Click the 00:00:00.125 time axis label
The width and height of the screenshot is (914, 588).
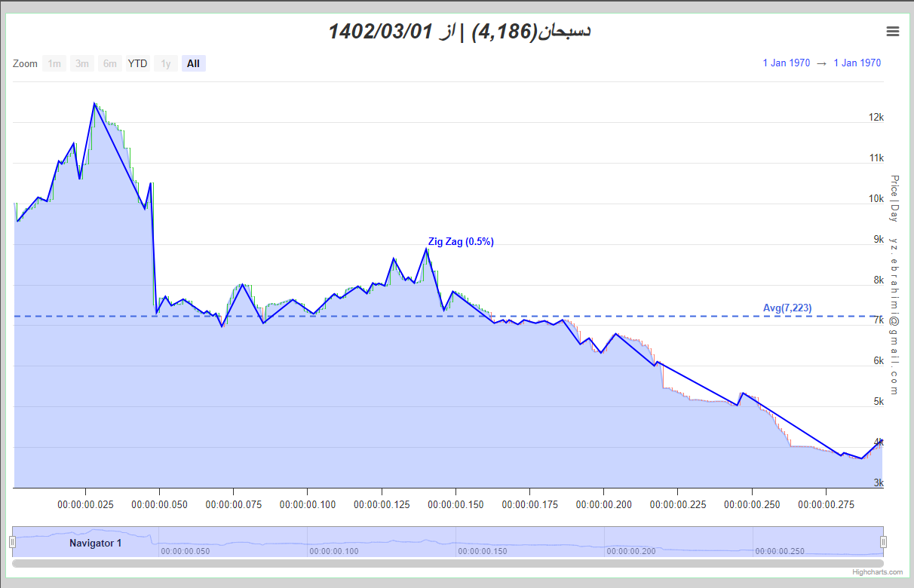tap(382, 504)
